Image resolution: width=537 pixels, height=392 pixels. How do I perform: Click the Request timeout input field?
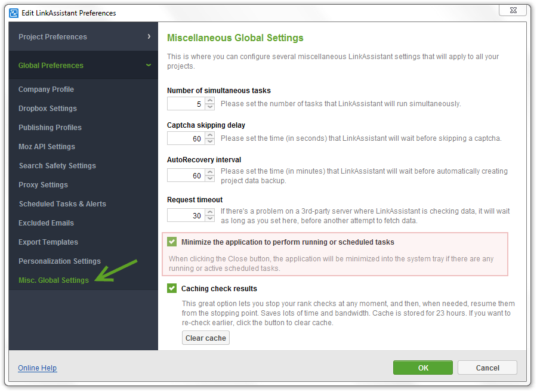pos(186,215)
